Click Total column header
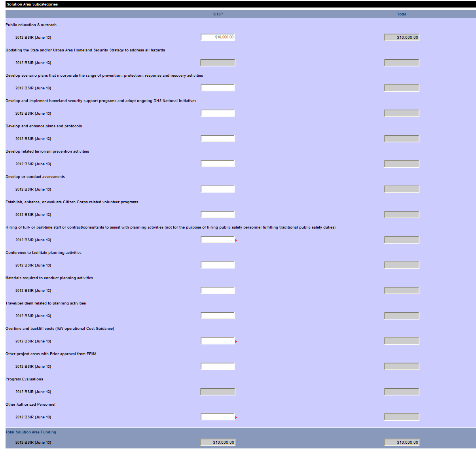The width and height of the screenshot is (476, 452). point(401,14)
